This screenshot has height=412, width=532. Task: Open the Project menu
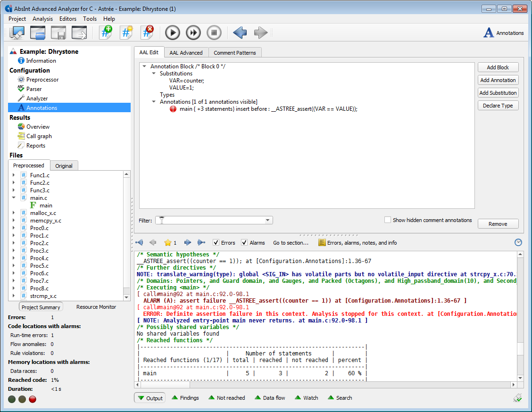tap(17, 19)
